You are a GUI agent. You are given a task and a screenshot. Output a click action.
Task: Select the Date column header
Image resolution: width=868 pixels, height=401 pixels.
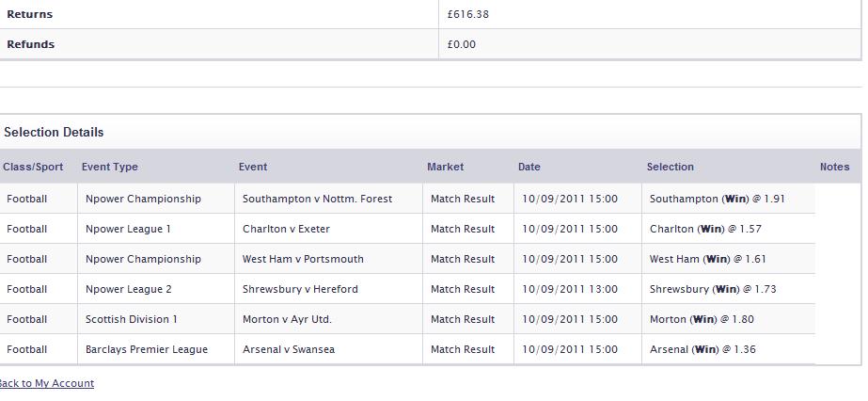(x=529, y=167)
